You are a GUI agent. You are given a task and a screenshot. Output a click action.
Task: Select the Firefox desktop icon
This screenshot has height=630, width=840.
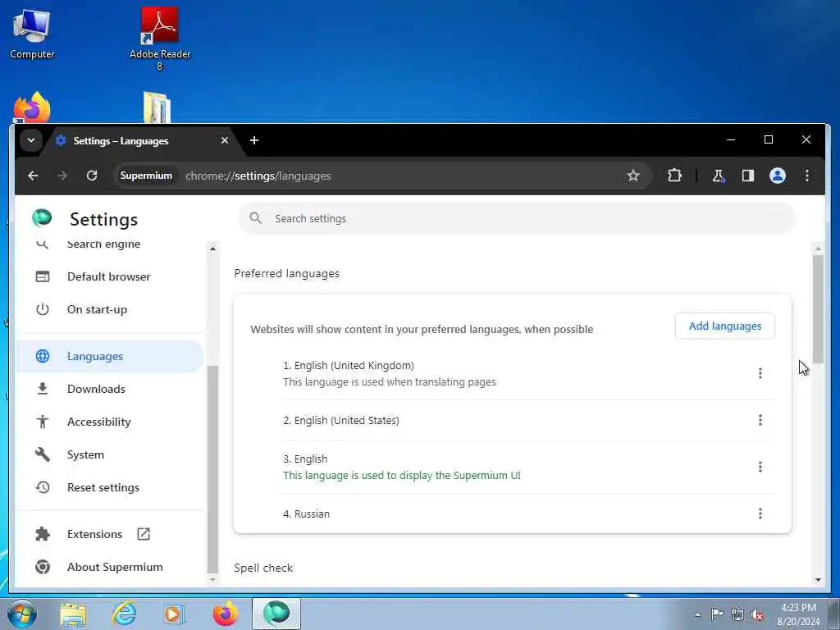point(32,107)
